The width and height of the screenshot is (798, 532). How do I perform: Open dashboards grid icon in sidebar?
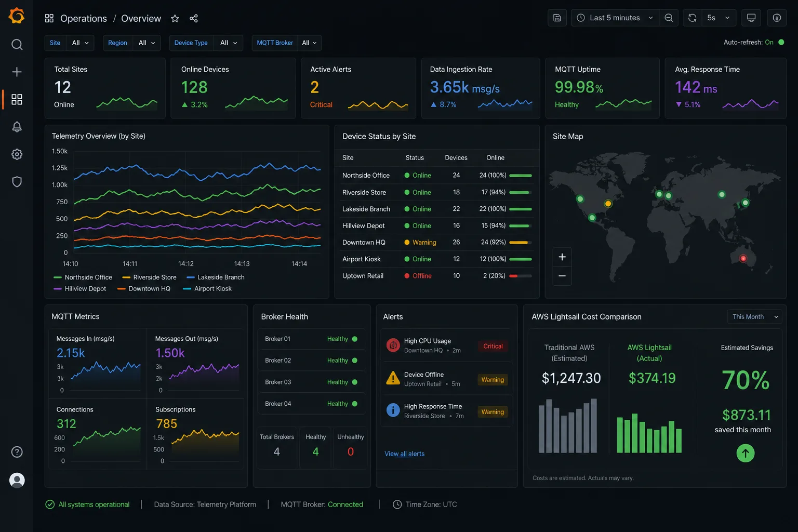[17, 99]
